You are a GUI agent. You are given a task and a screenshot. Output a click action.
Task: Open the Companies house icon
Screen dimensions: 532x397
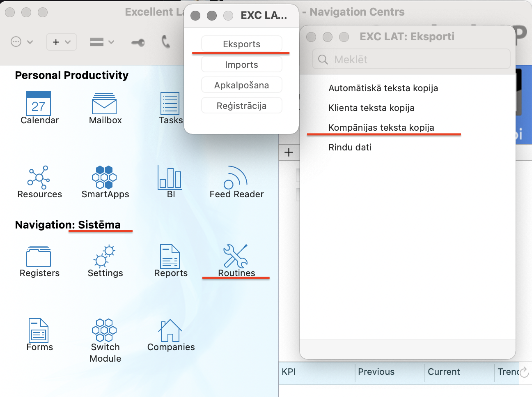170,331
